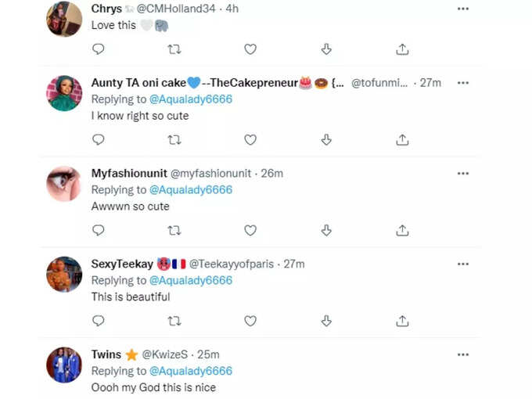Download the "I know right so cute" tweet
The height and width of the screenshot is (399, 532).
coord(326,140)
